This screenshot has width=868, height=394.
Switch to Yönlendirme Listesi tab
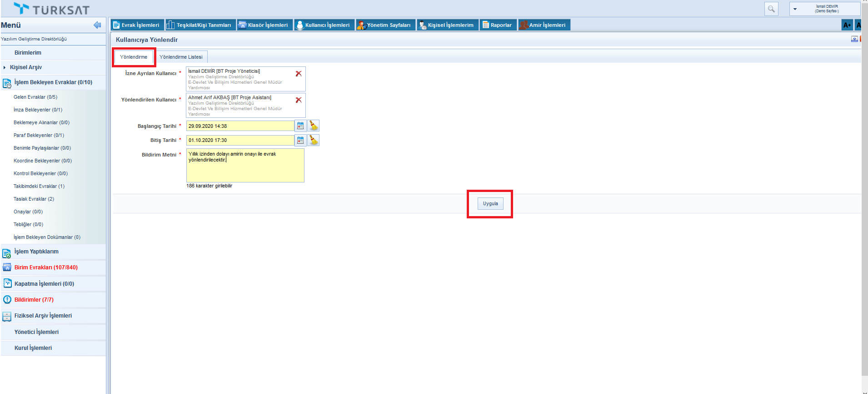[x=181, y=57]
